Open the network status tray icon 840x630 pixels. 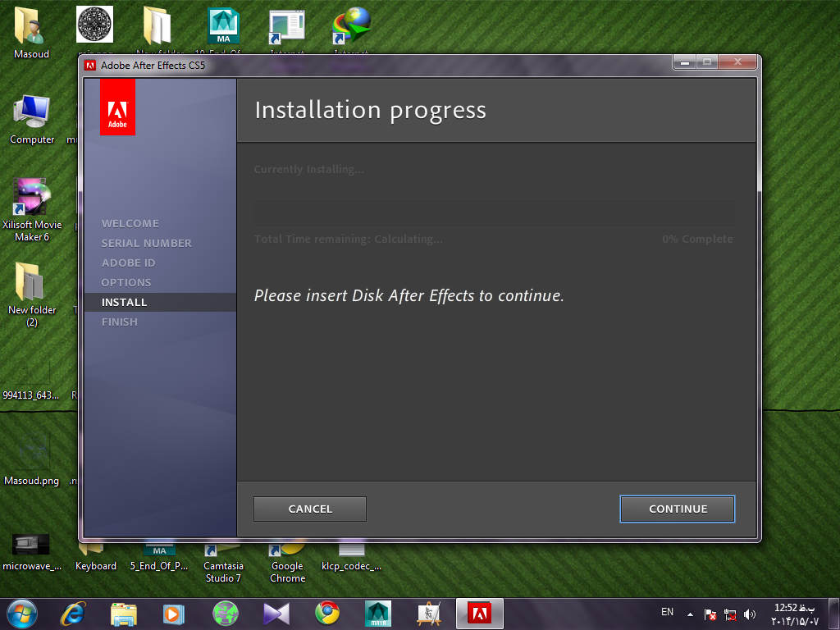(x=729, y=614)
